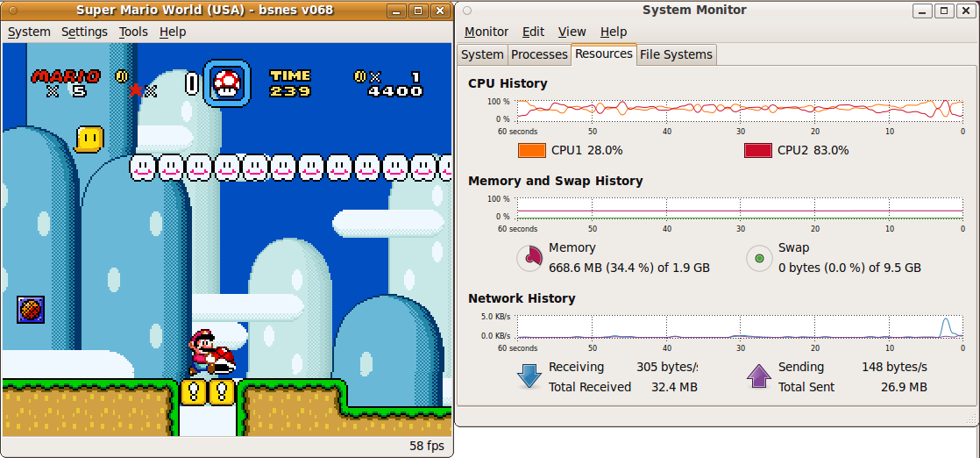Open the System menu in bsnes
980x458 pixels.
click(29, 32)
